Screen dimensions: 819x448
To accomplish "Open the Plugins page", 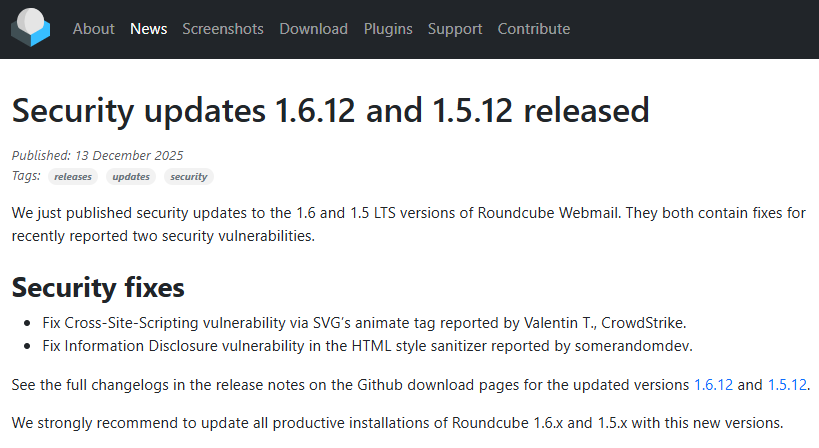I will pyautogui.click(x=388, y=29).
